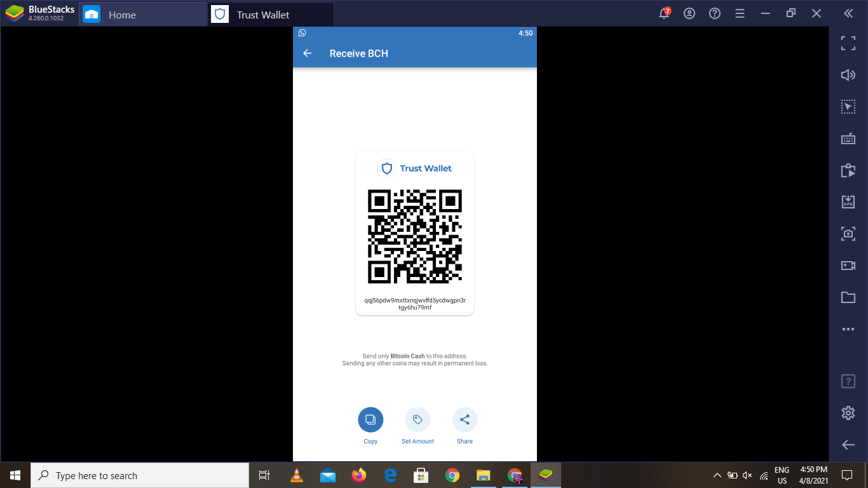Image resolution: width=868 pixels, height=488 pixels.
Task: Switch to the BlueStacks Home tab
Action: pyautogui.click(x=143, y=14)
